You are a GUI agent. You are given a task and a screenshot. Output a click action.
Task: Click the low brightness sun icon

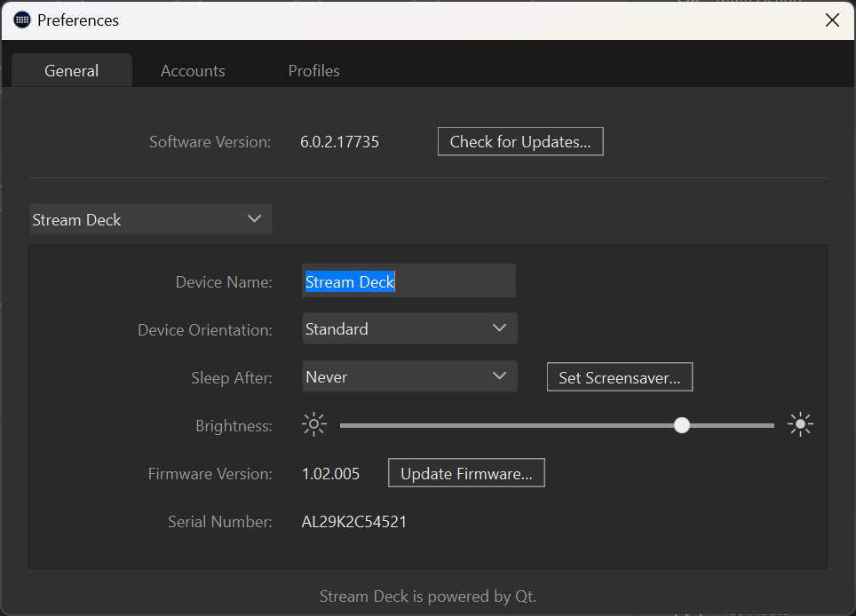[314, 424]
